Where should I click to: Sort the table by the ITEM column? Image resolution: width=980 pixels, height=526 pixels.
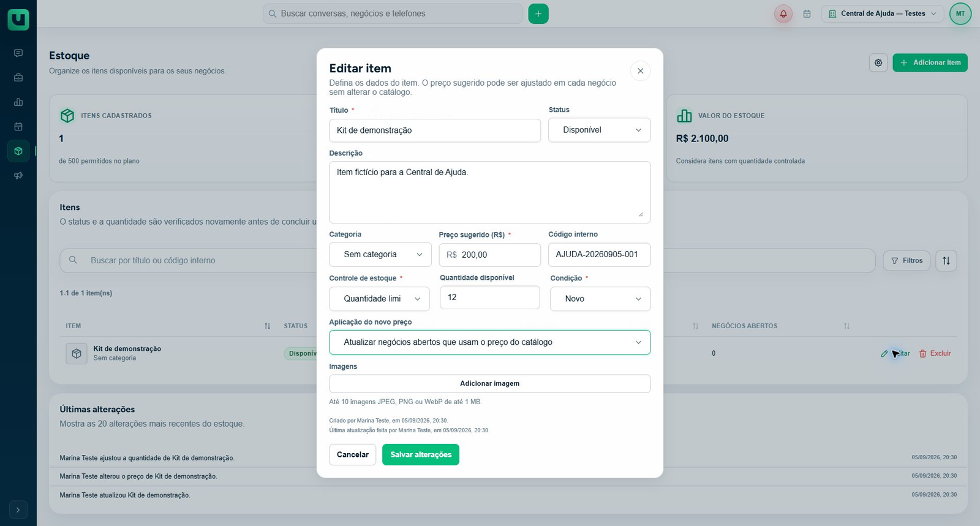(x=267, y=326)
